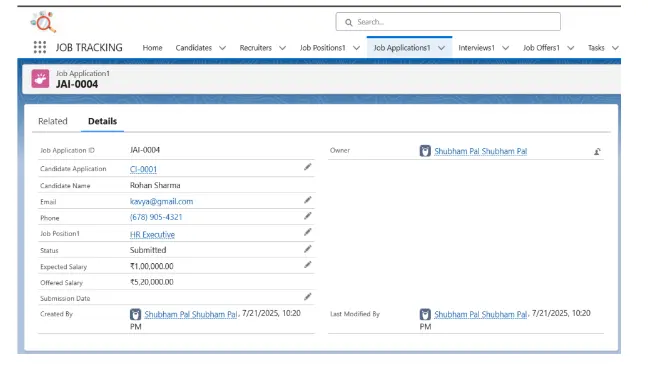Click the pink Job Application1 record icon
648x366 pixels.
tap(40, 78)
